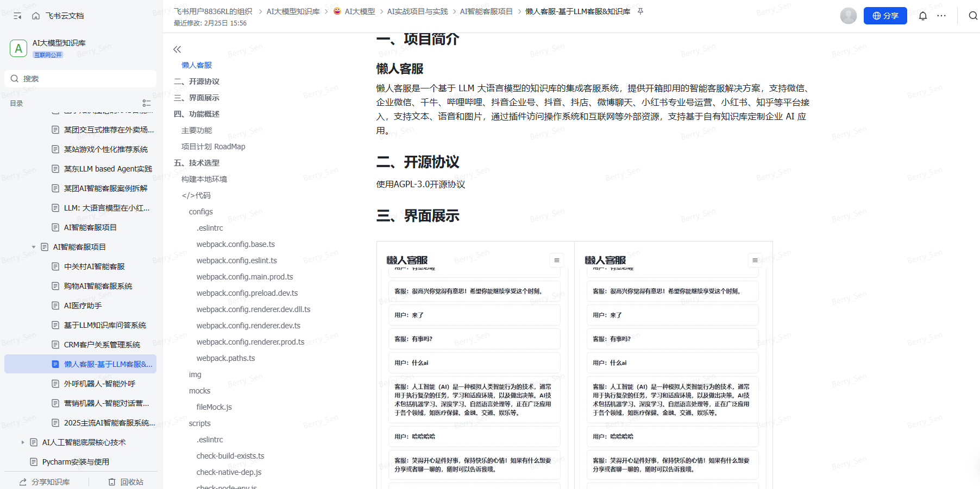Click the document icon beside Pycharm安装与使用

pyautogui.click(x=34, y=462)
